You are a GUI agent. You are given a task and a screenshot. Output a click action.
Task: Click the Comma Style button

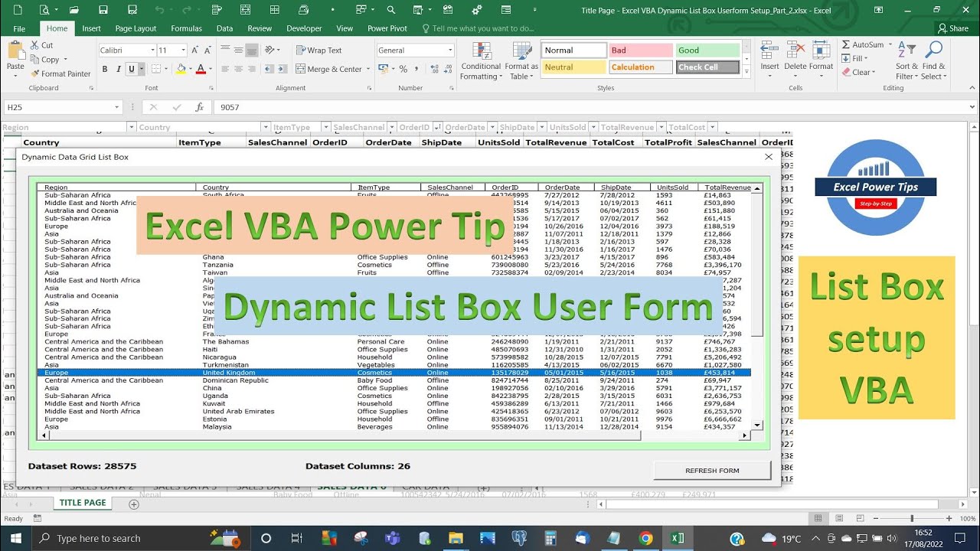tap(418, 69)
